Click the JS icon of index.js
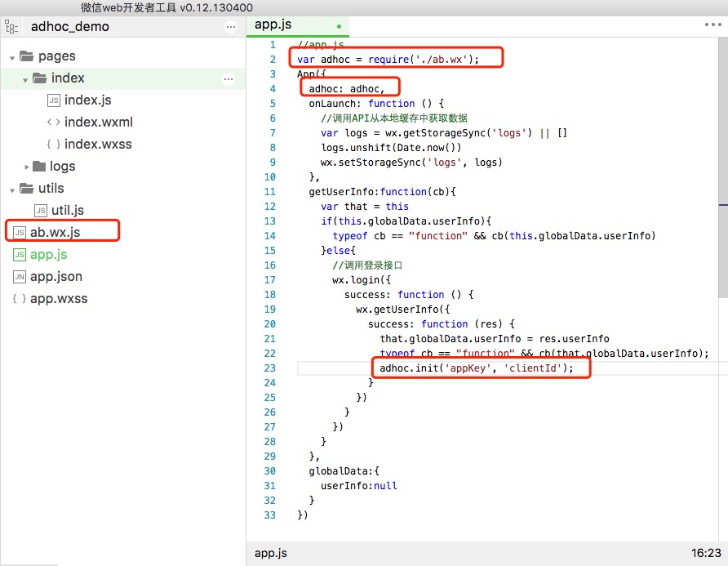This screenshot has width=728, height=566. tap(54, 100)
